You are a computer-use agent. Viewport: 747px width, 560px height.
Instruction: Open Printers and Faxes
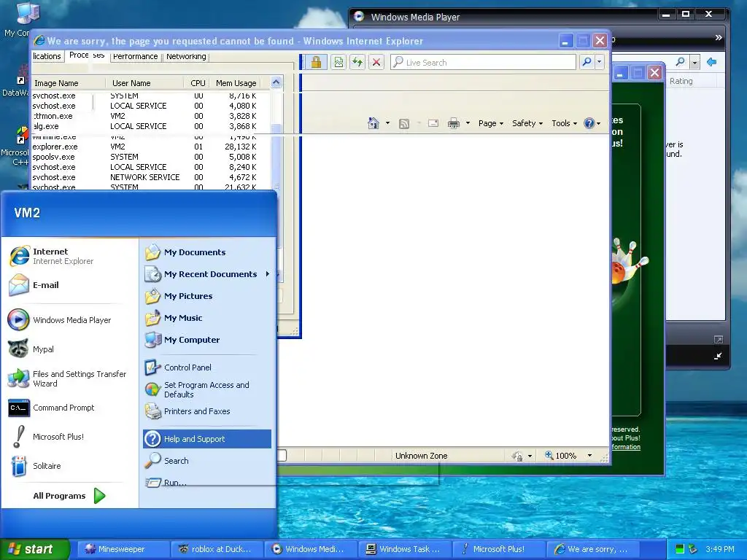(x=207, y=411)
